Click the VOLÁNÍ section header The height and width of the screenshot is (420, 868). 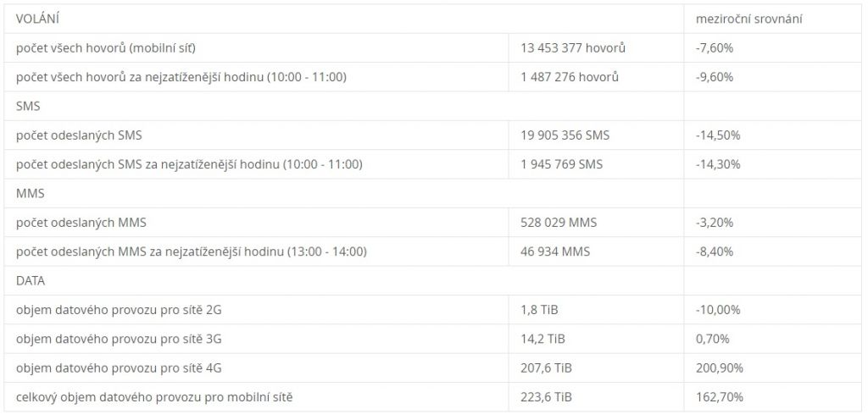click(37, 19)
